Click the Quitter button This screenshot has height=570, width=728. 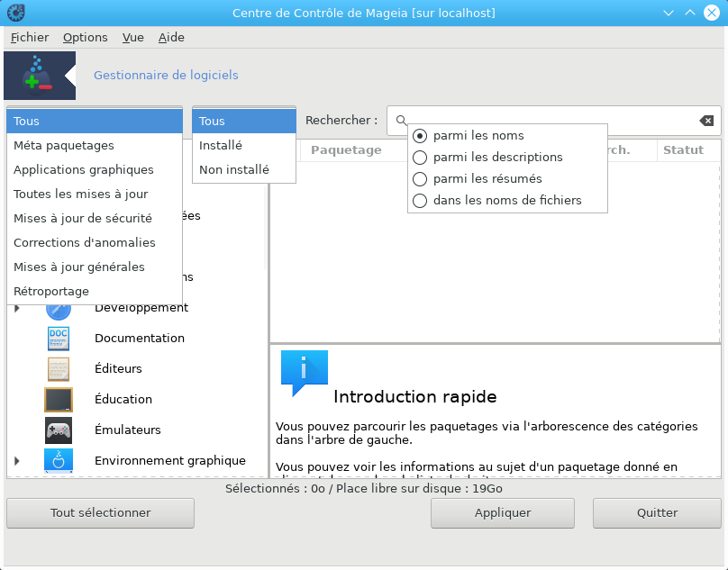657,513
